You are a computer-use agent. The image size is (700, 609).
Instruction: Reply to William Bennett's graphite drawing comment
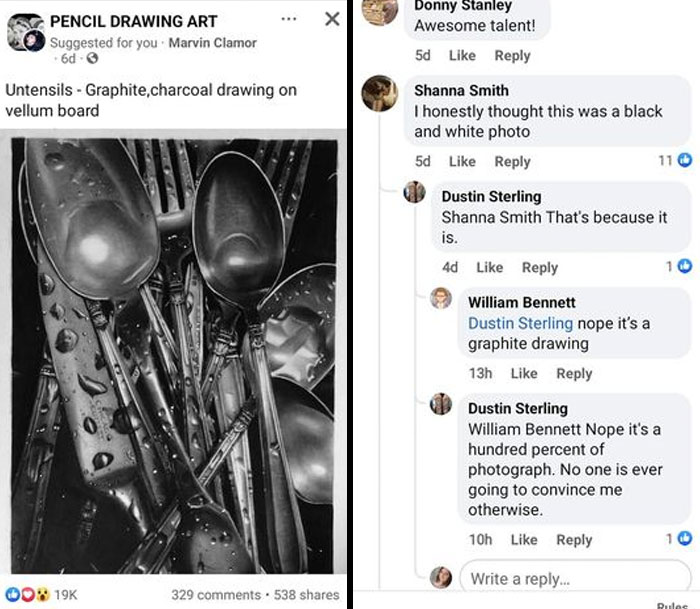(x=574, y=373)
